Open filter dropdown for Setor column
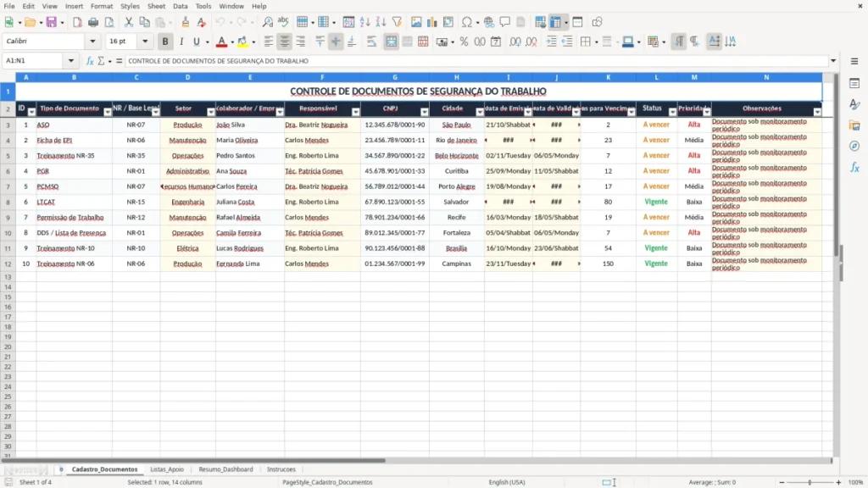 click(x=211, y=112)
